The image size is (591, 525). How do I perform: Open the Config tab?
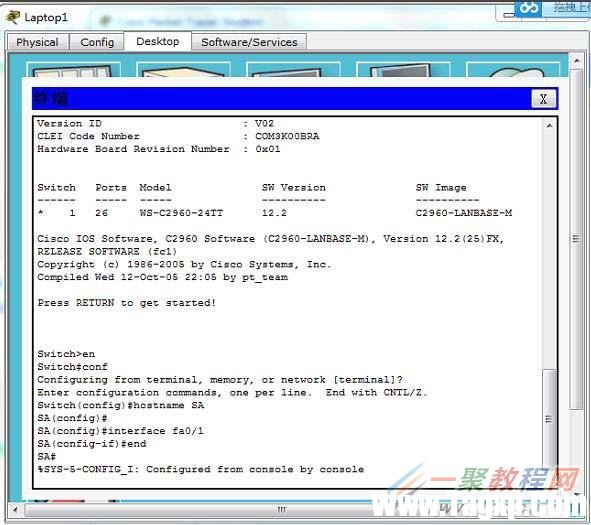(97, 42)
